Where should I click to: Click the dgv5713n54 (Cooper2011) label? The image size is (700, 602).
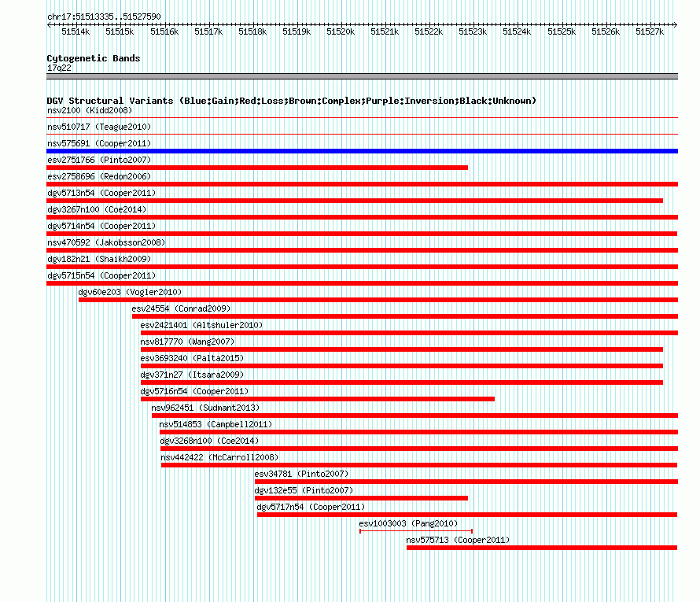[x=101, y=193]
